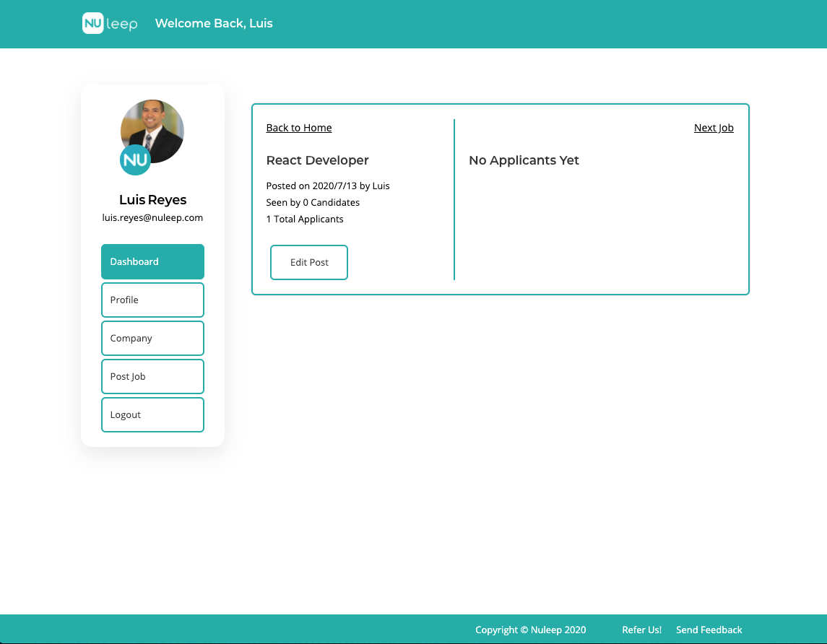Click the Edit Post button

click(309, 263)
